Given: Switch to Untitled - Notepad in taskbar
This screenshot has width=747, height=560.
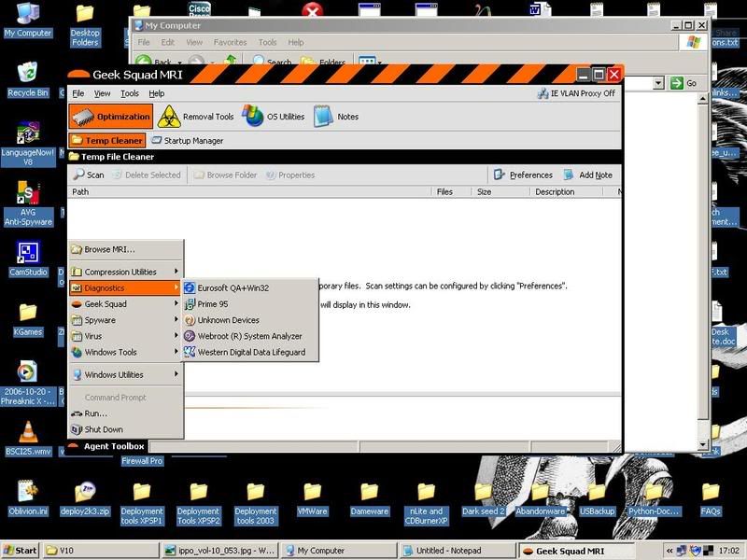Looking at the screenshot, I should [x=458, y=551].
